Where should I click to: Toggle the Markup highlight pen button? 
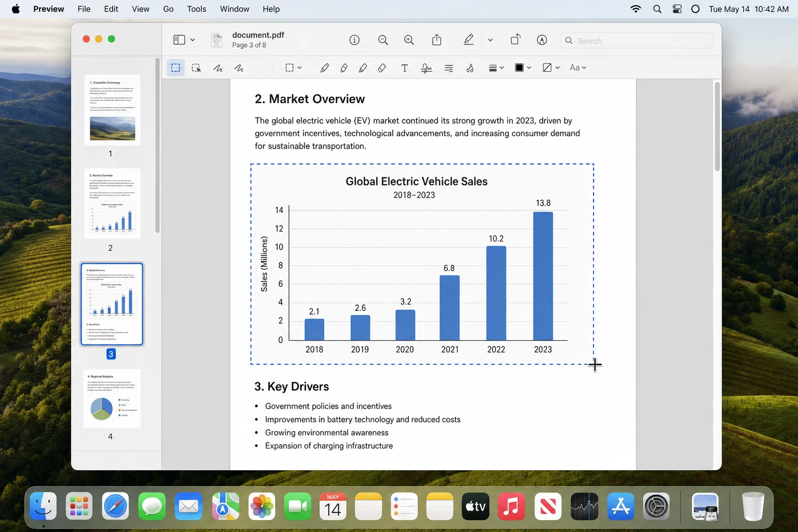[x=469, y=40]
